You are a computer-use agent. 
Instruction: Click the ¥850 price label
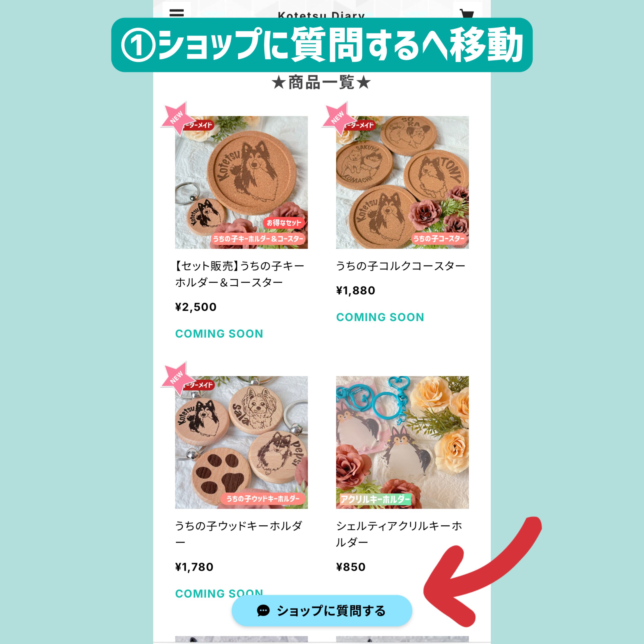click(x=351, y=567)
